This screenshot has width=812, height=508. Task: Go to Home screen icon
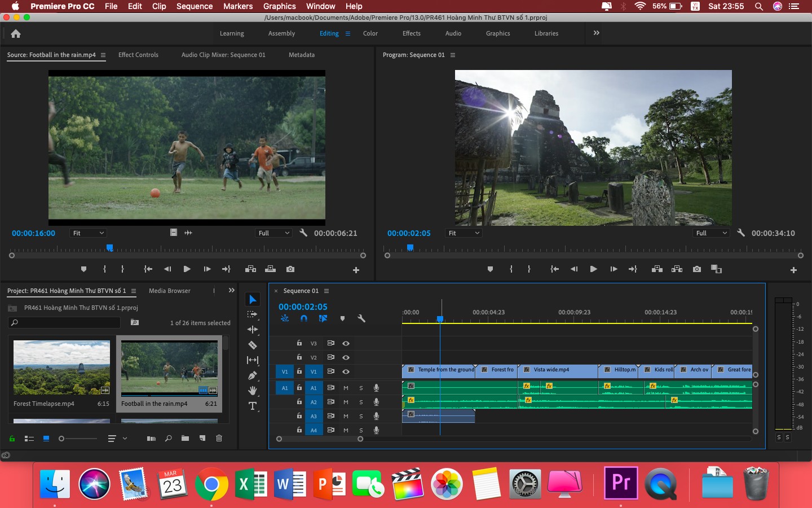point(16,33)
